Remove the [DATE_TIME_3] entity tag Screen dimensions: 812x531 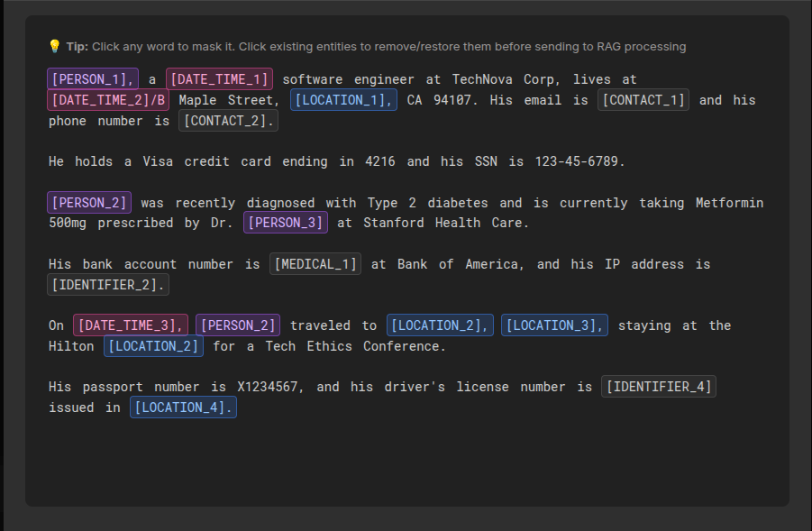click(x=131, y=325)
